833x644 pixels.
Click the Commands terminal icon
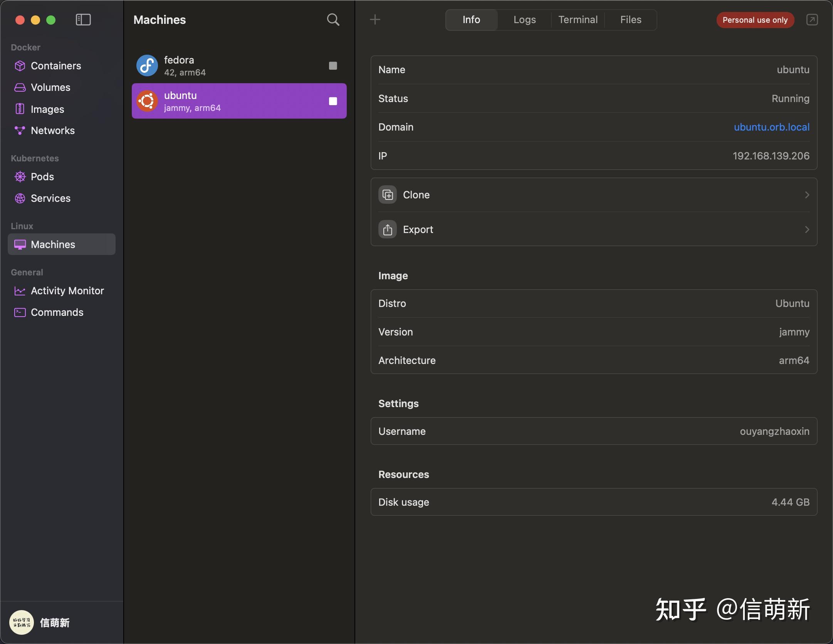20,312
